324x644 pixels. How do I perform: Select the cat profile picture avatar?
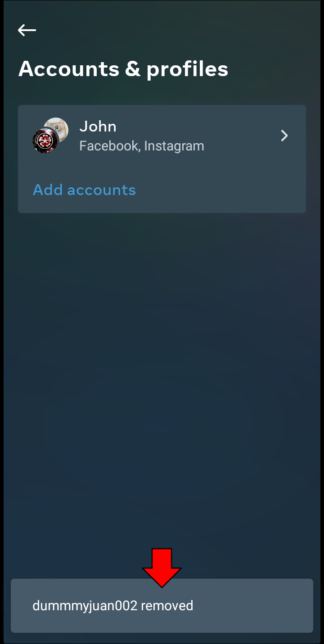[57, 129]
